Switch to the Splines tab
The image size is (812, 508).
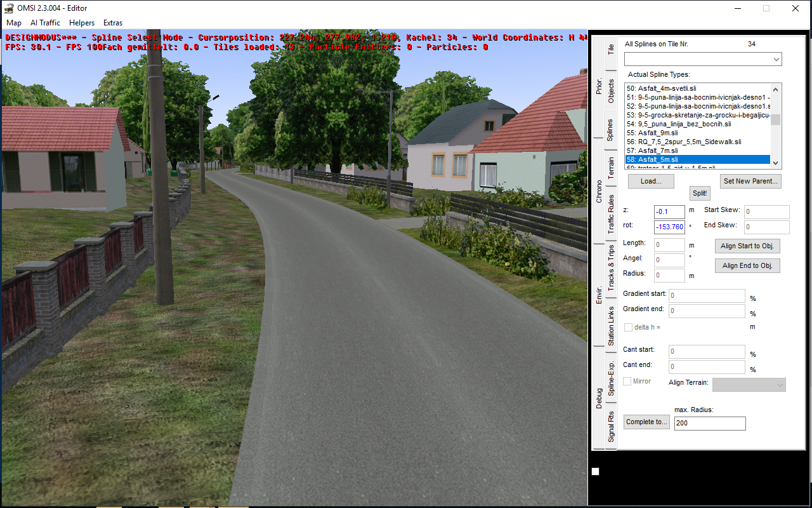click(610, 130)
